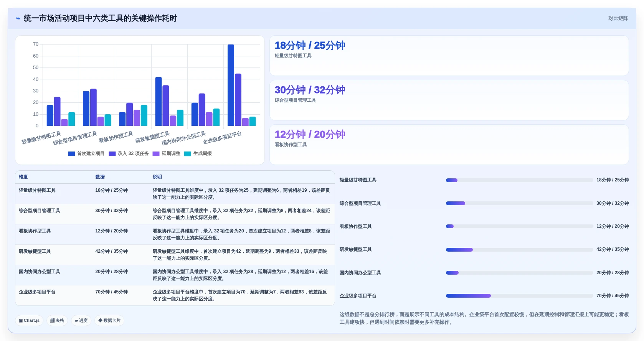Click the 看板协作型工具 table row name

point(35,231)
